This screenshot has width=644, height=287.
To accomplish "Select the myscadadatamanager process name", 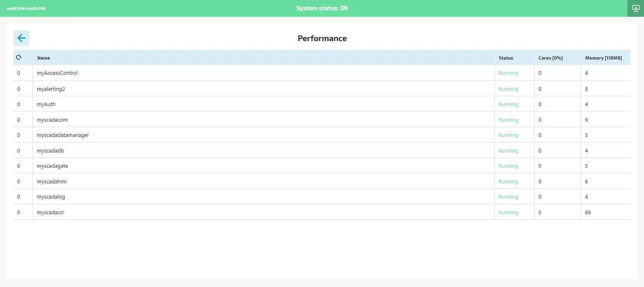I will click(x=63, y=135).
